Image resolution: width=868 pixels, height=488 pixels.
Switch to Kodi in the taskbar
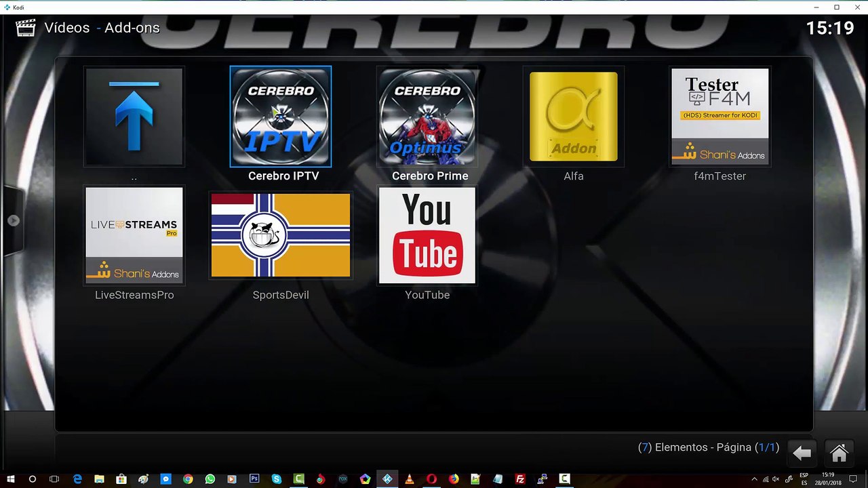coord(387,479)
